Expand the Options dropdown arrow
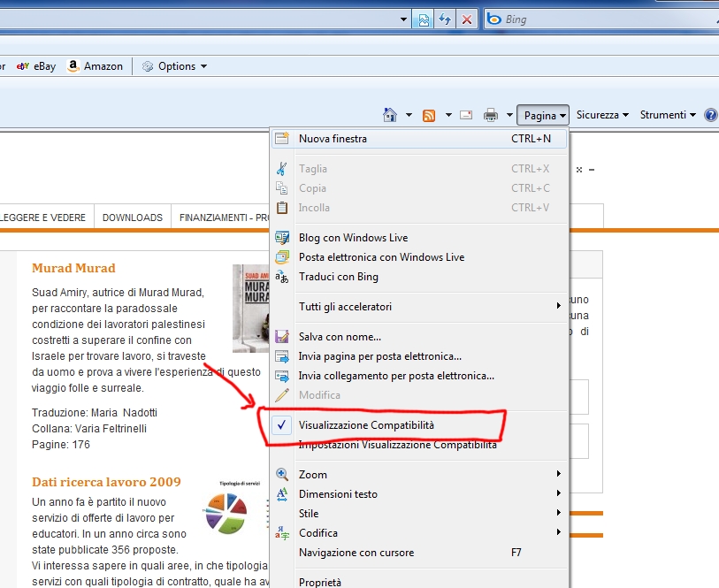 pos(203,66)
